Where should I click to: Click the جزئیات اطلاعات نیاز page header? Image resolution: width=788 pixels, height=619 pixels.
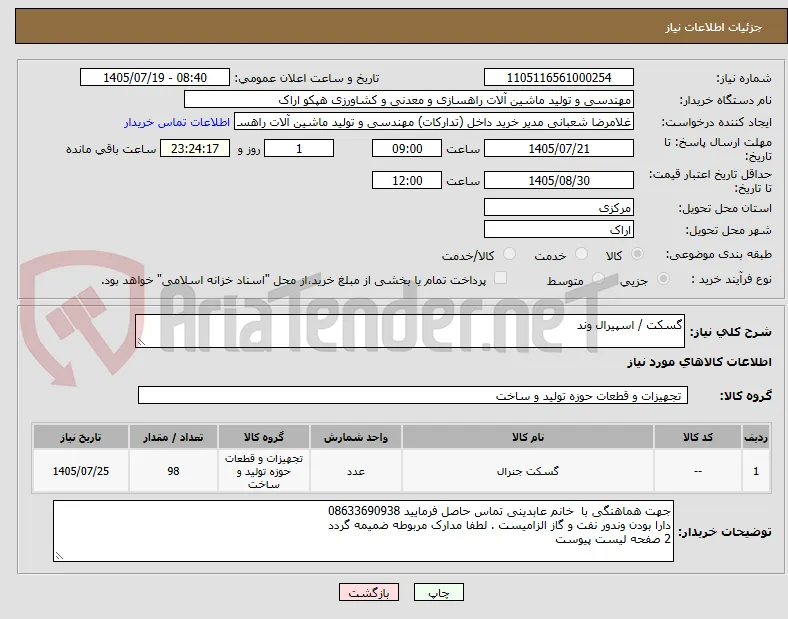click(x=714, y=27)
